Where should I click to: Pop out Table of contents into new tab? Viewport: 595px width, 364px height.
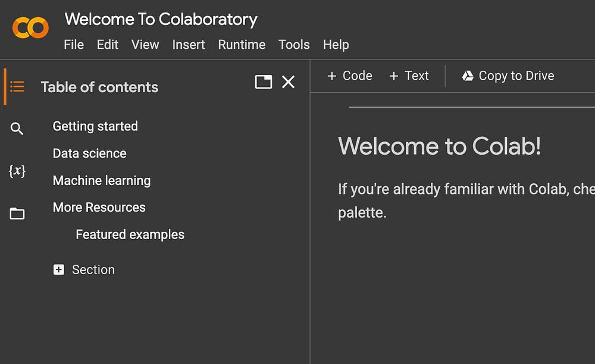[x=263, y=82]
